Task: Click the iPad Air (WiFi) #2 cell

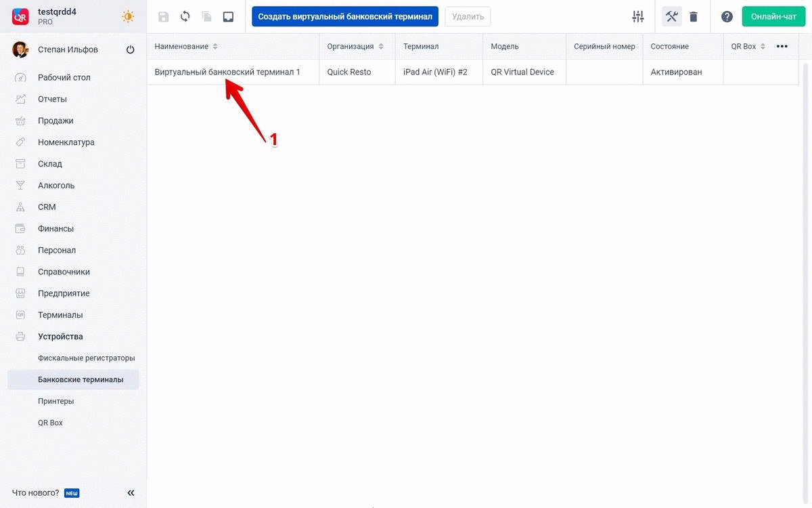Action: [x=439, y=72]
